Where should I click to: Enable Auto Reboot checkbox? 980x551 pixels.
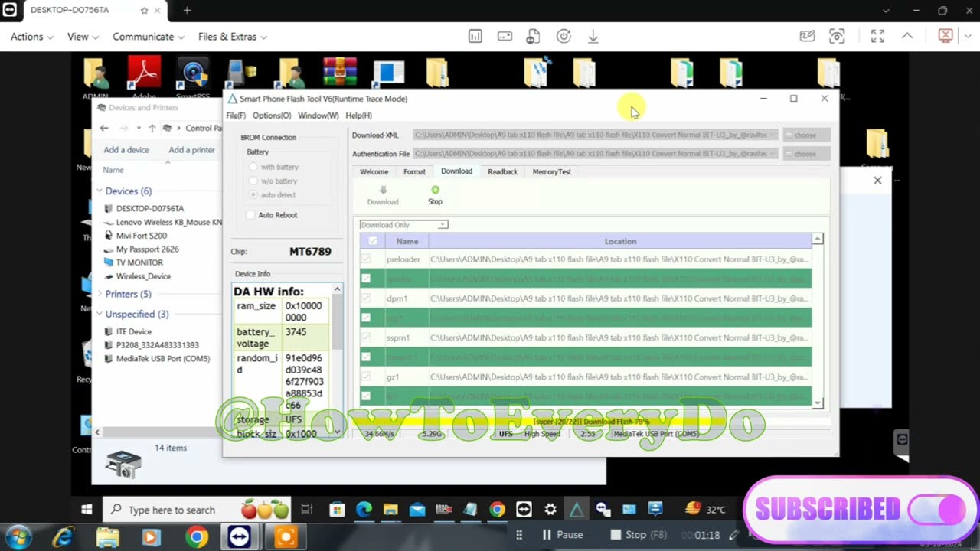pyautogui.click(x=250, y=215)
